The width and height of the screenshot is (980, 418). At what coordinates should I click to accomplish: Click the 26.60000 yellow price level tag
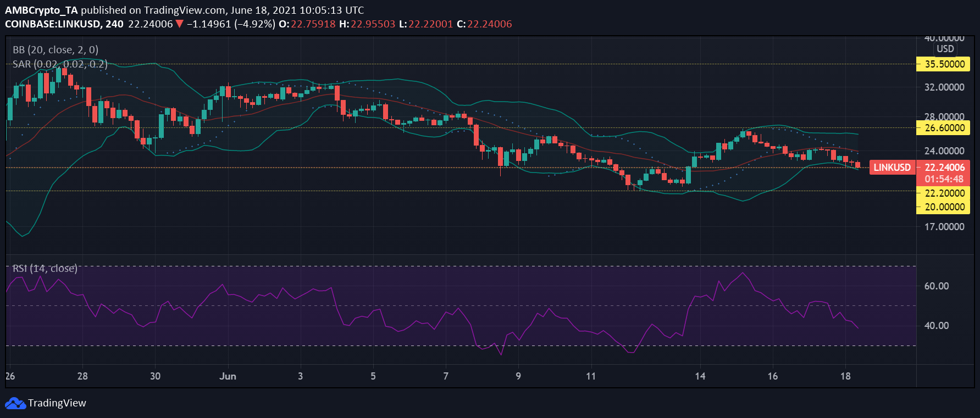click(x=943, y=128)
